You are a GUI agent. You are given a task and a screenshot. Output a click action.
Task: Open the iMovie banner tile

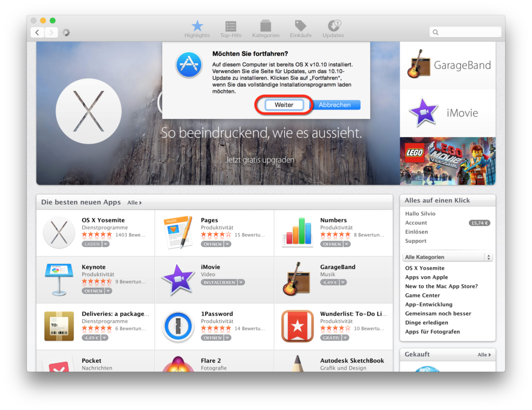(448, 113)
